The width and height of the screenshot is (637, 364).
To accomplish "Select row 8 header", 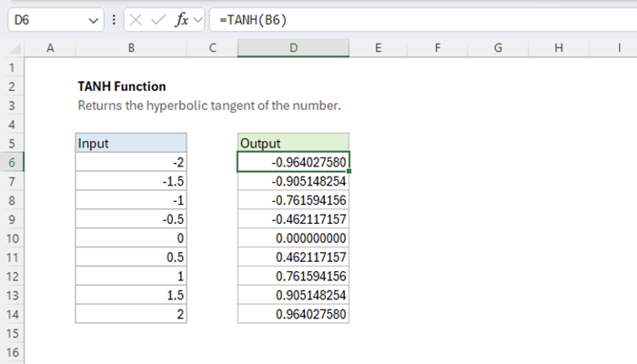I will pos(12,200).
